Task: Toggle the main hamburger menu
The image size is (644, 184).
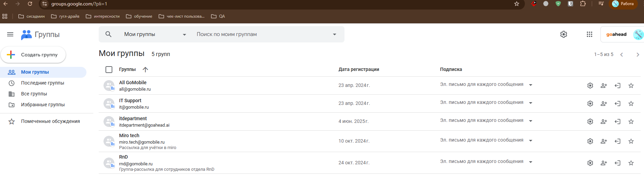Action: tap(10, 34)
